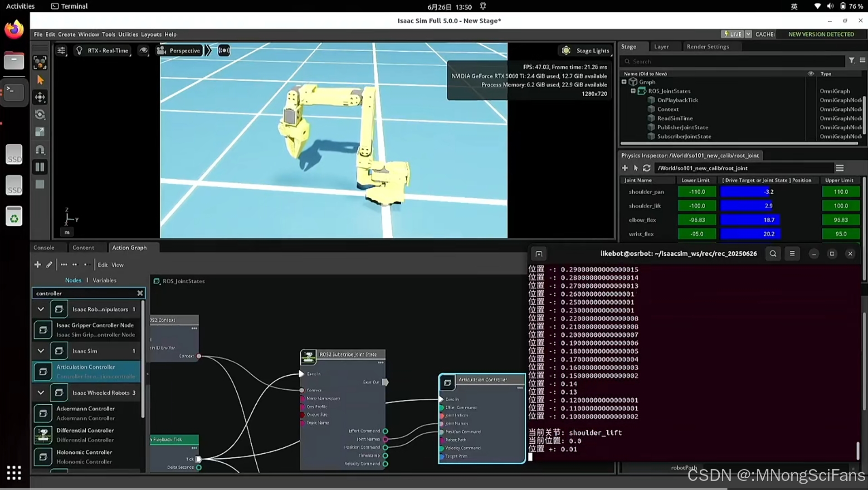Click the pencil edit graph icon
The height and width of the screenshot is (490, 868).
49,265
